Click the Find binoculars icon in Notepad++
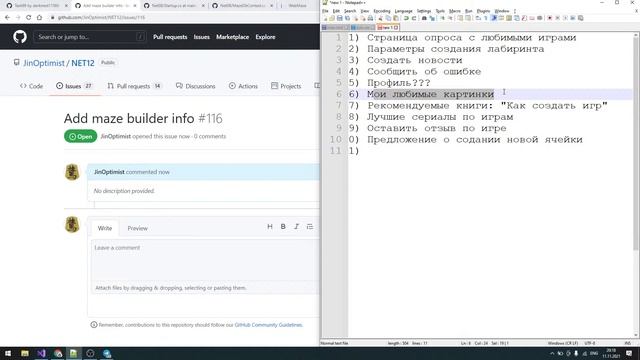Image resolution: width=640 pixels, height=360 pixels. 424,18
